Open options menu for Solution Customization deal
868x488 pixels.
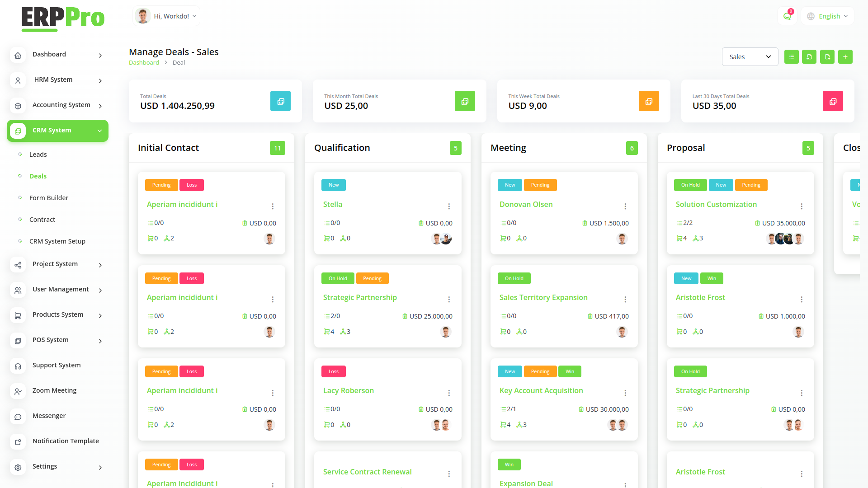point(802,206)
